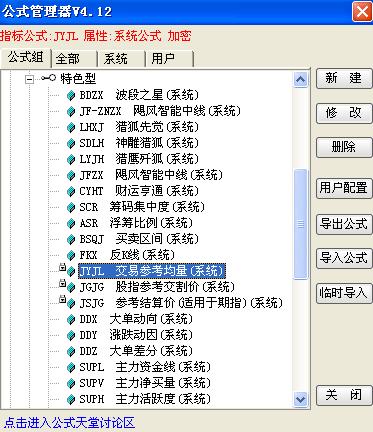Select JFZX 飓风智能中线 formula
Screen dimensions: 373x432
151,176
